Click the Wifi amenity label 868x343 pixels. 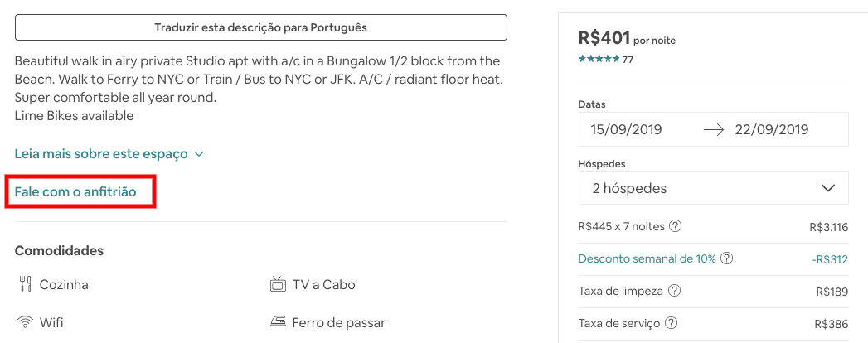click(51, 322)
